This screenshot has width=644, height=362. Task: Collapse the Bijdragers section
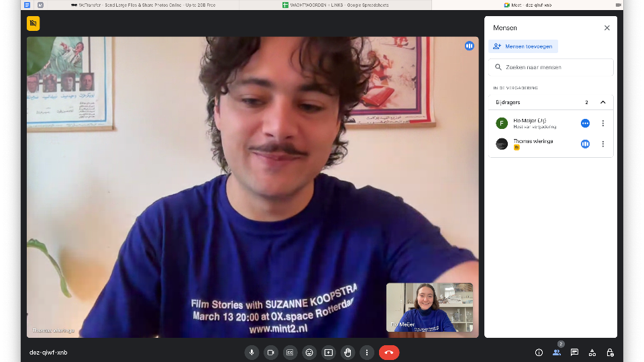(x=603, y=103)
